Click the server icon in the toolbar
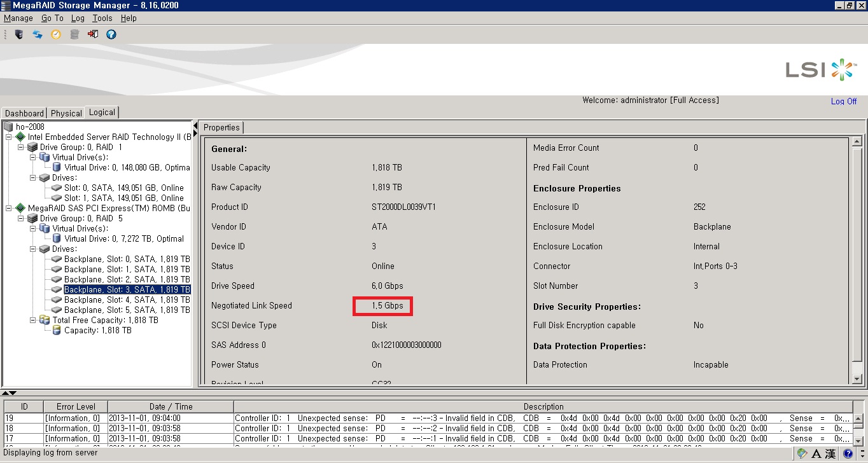Viewport: 868px width, 463px height. pos(19,34)
